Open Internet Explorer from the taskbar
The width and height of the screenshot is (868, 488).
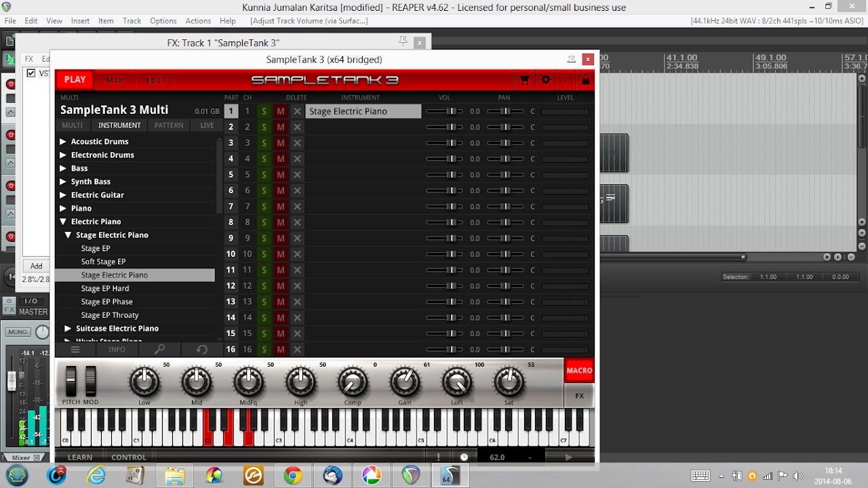point(96,476)
